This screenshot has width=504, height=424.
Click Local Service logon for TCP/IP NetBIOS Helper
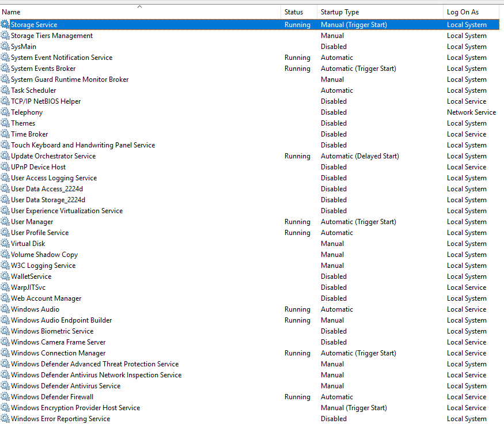[x=467, y=101]
